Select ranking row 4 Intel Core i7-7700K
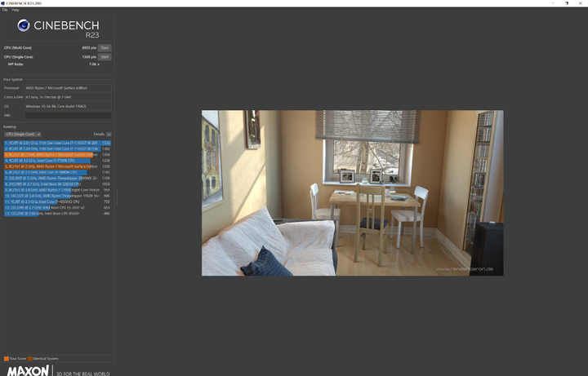Screen dimensions: 588x376 tap(57, 161)
